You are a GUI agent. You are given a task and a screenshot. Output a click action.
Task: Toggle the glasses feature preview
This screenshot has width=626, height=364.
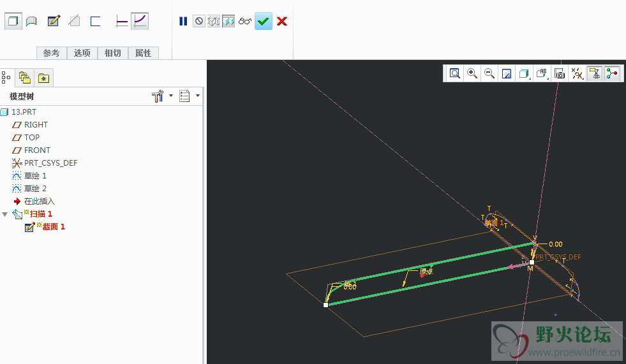point(245,21)
